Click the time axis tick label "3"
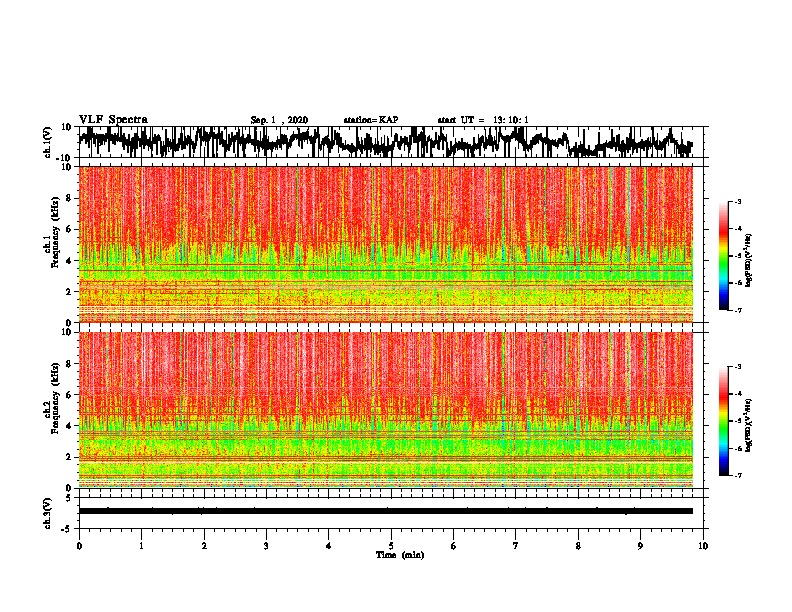This screenshot has height=612, width=792. [266, 546]
